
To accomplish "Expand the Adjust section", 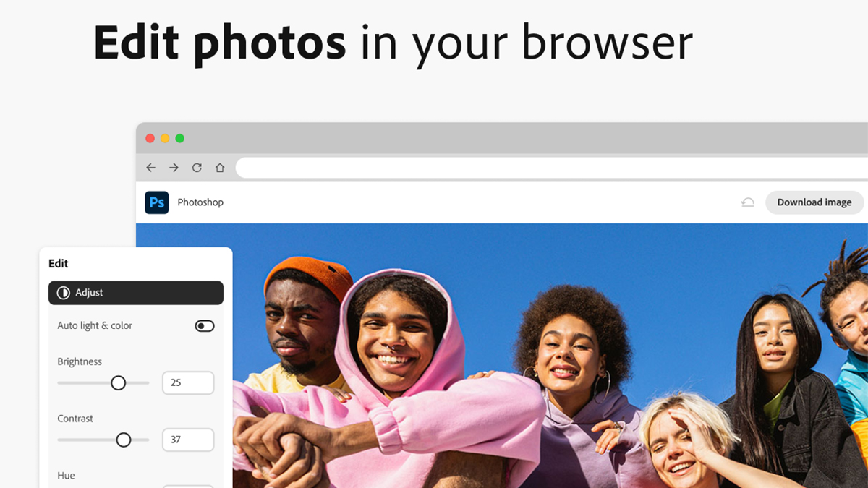I will tap(135, 293).
